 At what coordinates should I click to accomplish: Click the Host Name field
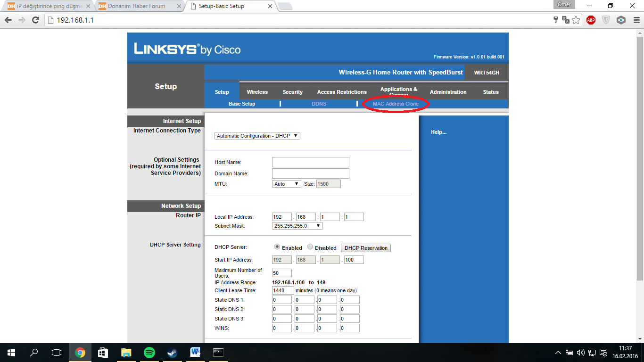click(311, 162)
